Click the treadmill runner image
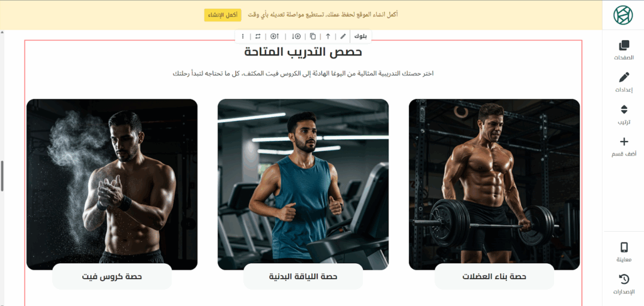Viewport: 644px width, 306px height. (x=303, y=184)
